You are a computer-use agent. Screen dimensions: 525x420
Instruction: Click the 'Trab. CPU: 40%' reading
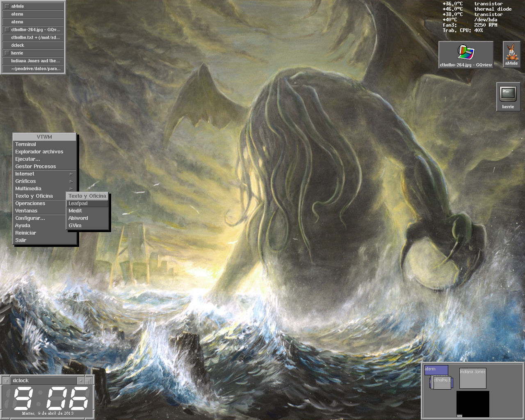point(463,30)
